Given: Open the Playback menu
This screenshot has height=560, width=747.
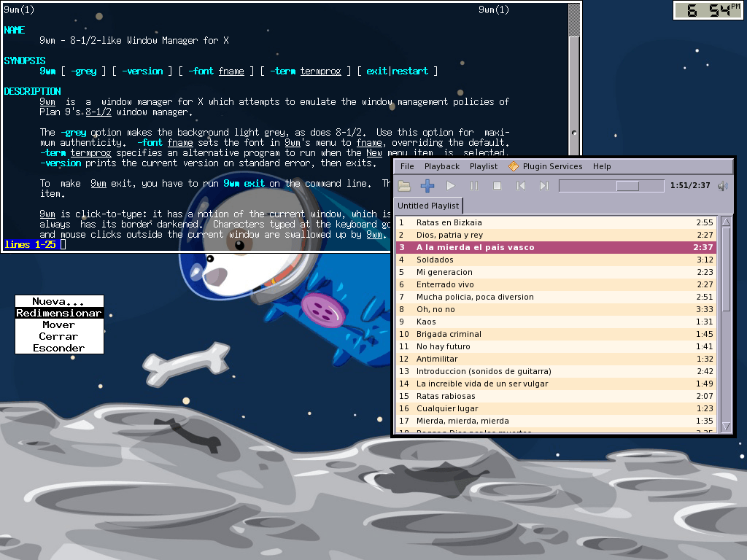Looking at the screenshot, I should [x=442, y=166].
